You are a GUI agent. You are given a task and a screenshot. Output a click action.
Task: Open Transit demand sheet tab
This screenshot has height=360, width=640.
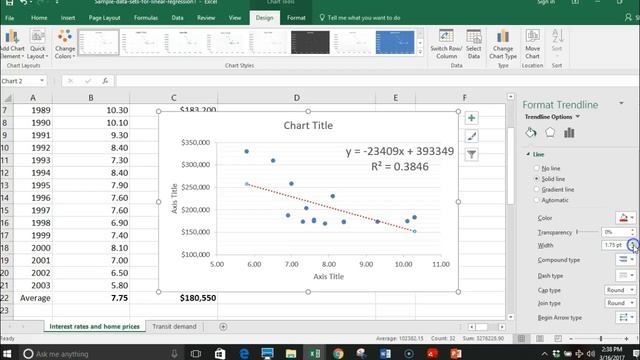(174, 327)
